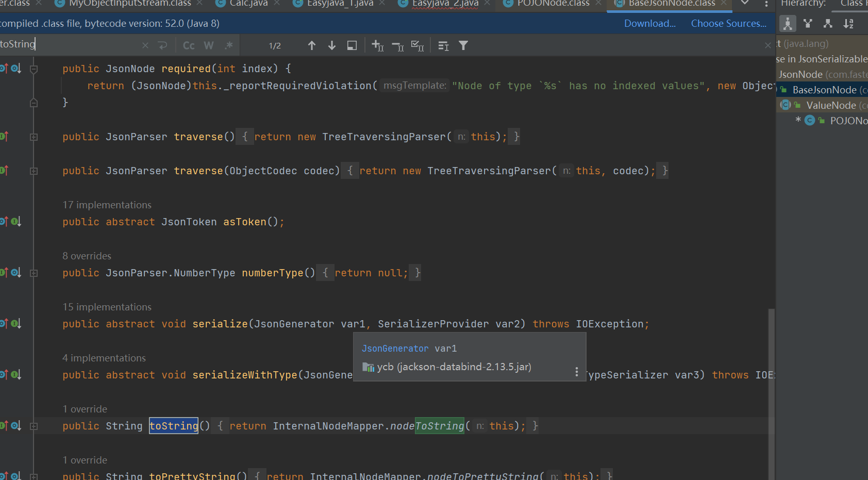The height and width of the screenshot is (480, 868).
Task: Click 1 override hint above toPrettyString
Action: [85, 460]
